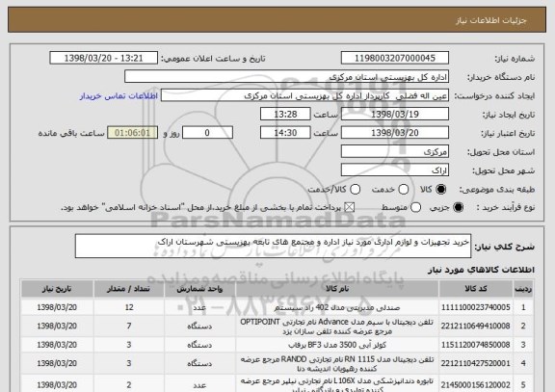
Task: Click the page header 'جزئیات اطلاعات نیاز'
Action: click(x=491, y=20)
